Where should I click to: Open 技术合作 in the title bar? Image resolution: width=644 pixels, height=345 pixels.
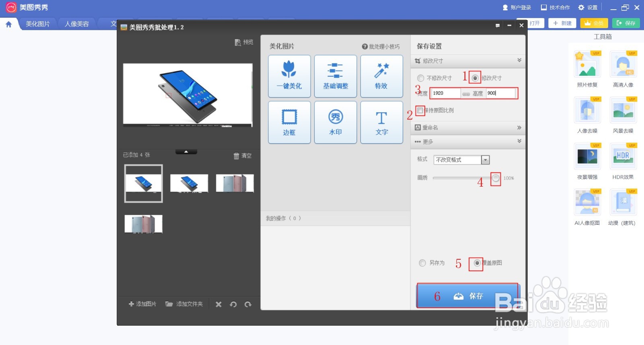coord(555,7)
